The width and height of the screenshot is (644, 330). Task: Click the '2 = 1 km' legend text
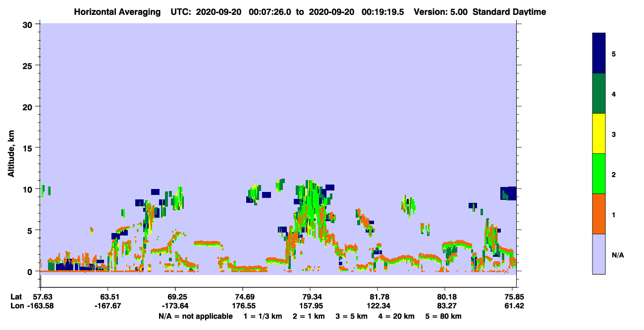(309, 316)
